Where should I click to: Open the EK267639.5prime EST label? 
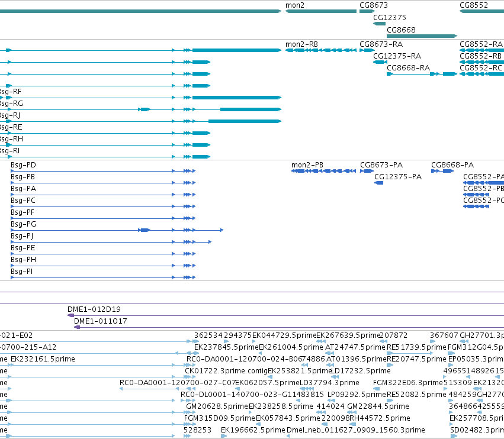click(x=348, y=335)
